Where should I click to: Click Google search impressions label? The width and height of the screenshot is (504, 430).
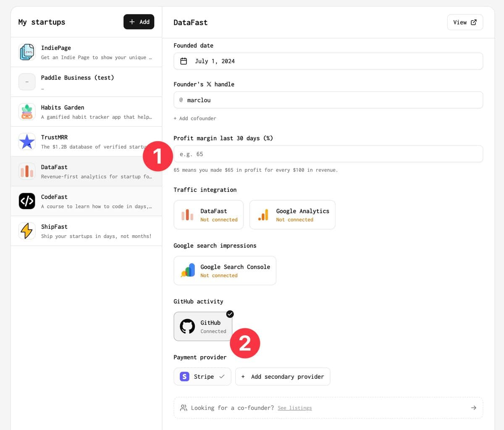215,246
